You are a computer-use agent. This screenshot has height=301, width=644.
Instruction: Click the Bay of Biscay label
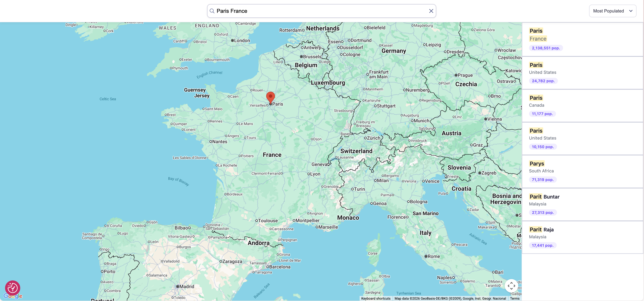[x=179, y=181]
